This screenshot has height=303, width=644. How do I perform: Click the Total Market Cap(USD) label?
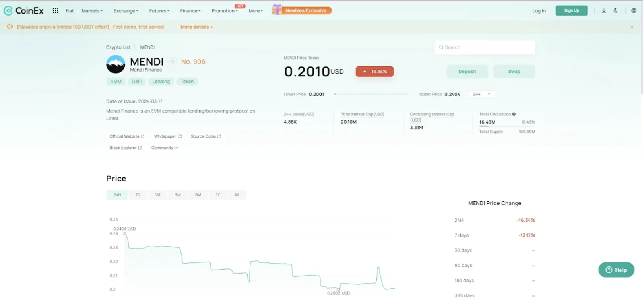pos(362,114)
